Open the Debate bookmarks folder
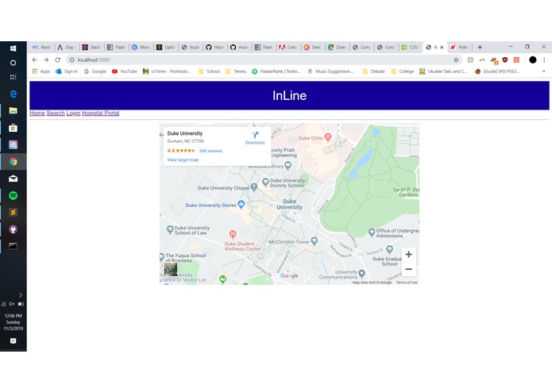Screen dimensions: 552x392 373,71
